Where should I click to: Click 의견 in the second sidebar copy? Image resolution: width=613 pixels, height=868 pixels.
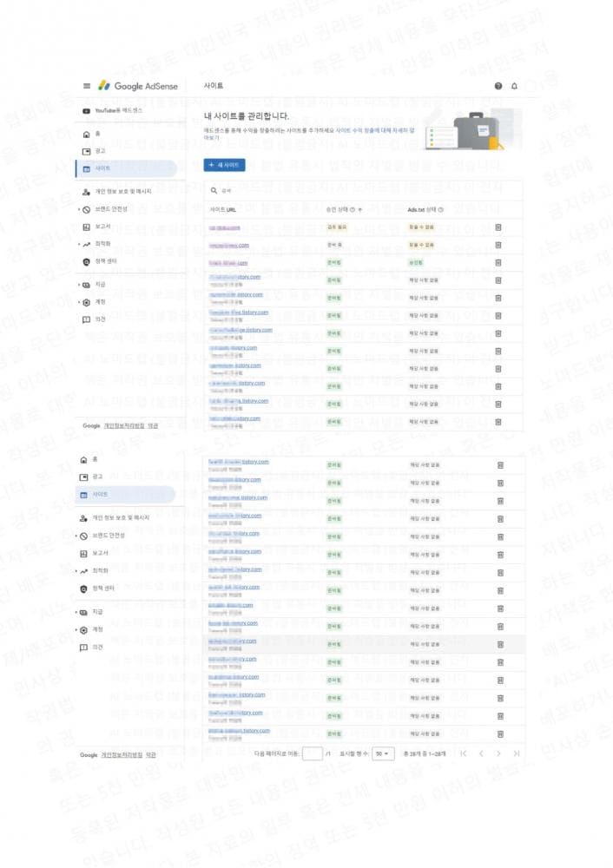click(x=92, y=648)
